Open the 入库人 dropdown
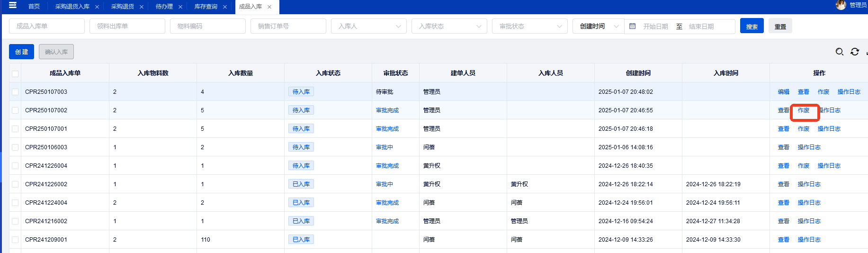 pyautogui.click(x=369, y=26)
